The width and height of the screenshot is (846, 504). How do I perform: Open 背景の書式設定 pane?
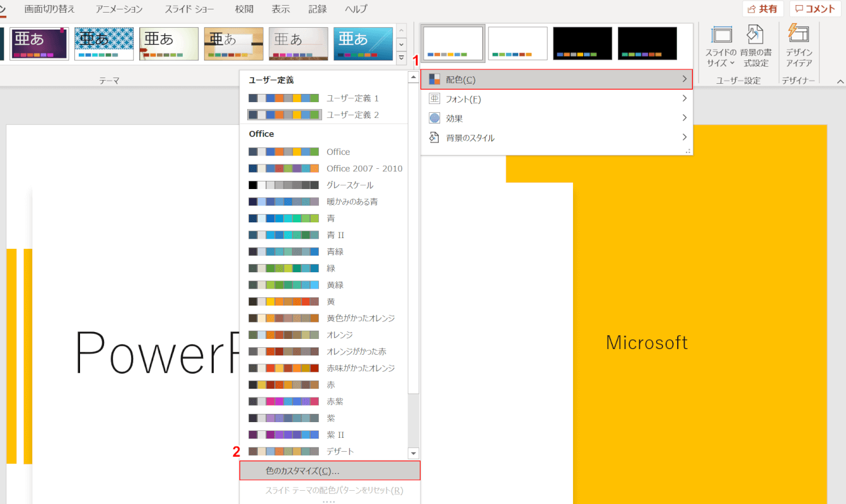click(x=755, y=47)
